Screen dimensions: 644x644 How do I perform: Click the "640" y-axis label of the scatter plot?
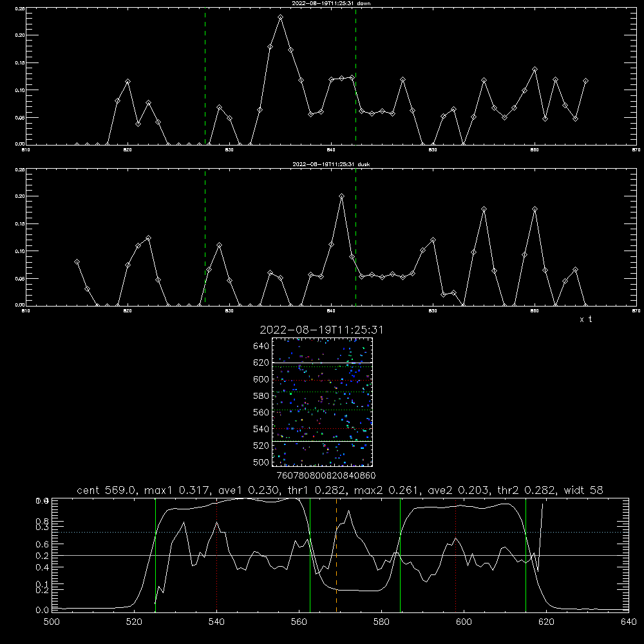pyautogui.click(x=261, y=346)
